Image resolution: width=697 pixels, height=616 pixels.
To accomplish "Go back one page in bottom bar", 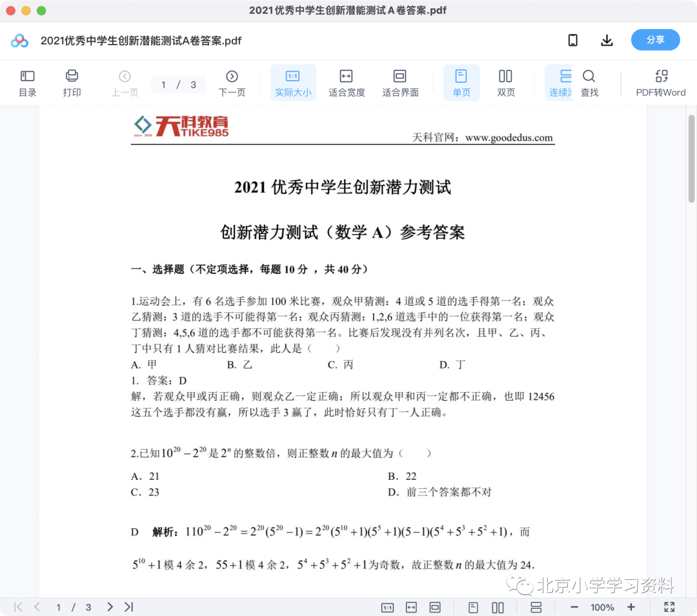I will click(x=37, y=607).
